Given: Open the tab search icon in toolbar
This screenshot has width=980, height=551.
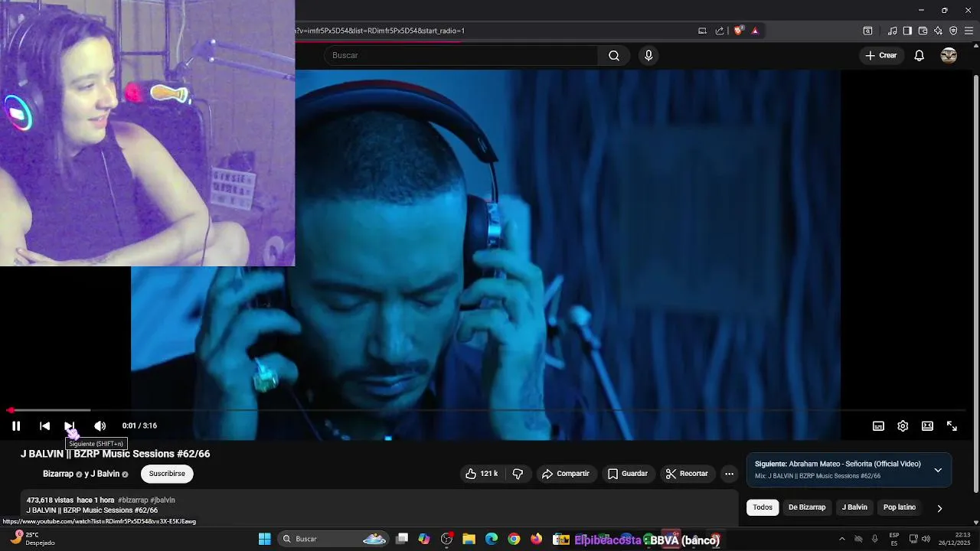Looking at the screenshot, I should click(867, 31).
